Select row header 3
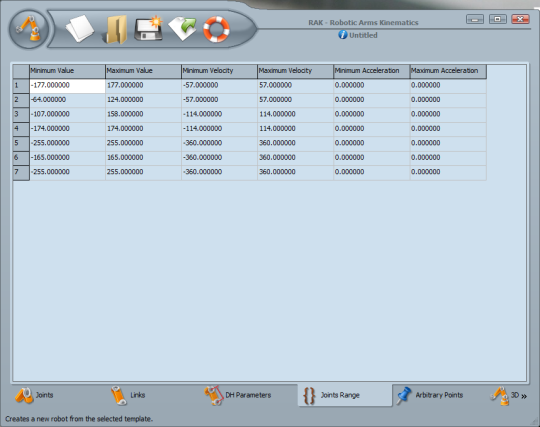The width and height of the screenshot is (540, 427). coord(21,115)
